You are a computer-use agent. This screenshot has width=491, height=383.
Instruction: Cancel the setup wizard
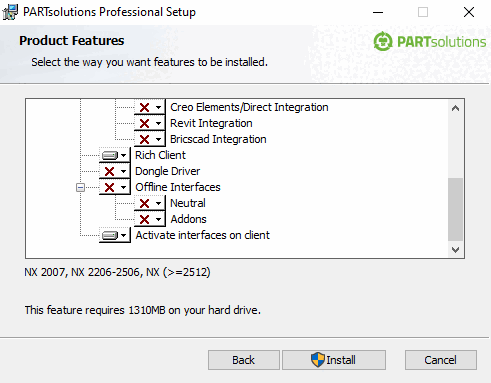point(441,360)
